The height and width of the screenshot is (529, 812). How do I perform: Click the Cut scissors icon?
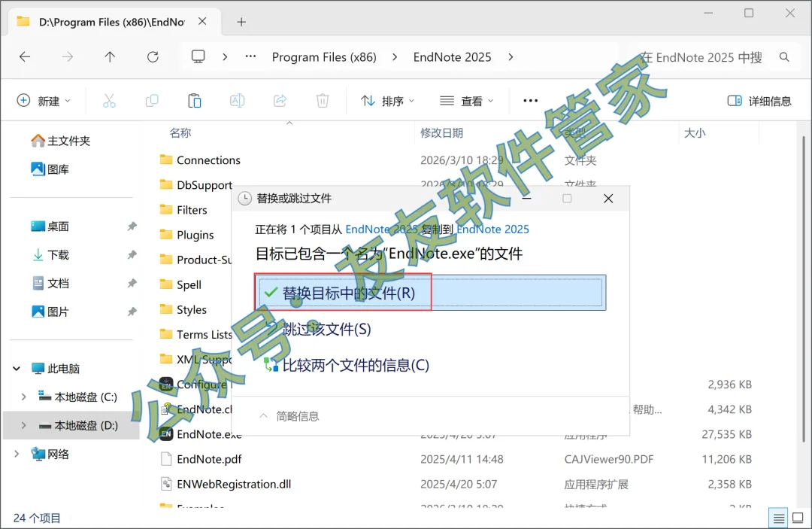[109, 101]
